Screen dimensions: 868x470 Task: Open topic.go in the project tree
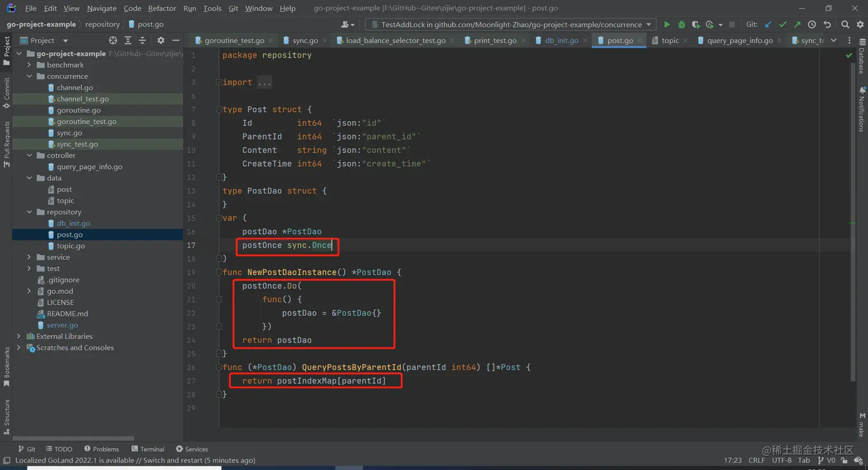pos(71,246)
